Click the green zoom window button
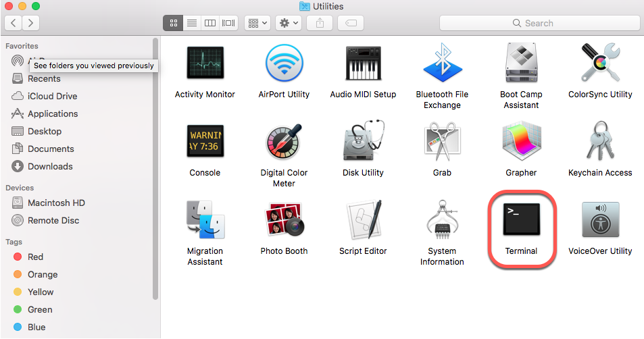The image size is (644, 339). (x=36, y=6)
